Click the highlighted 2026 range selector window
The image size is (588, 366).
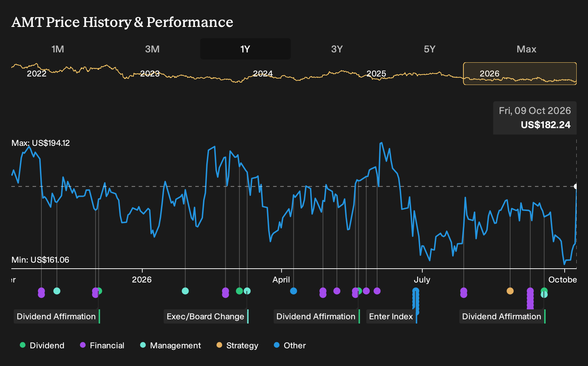coord(520,74)
